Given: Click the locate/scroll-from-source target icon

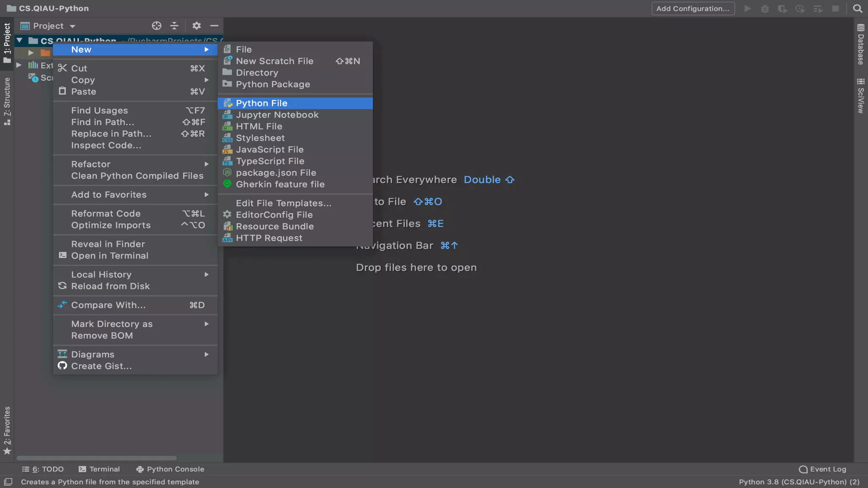Looking at the screenshot, I should pos(156,26).
